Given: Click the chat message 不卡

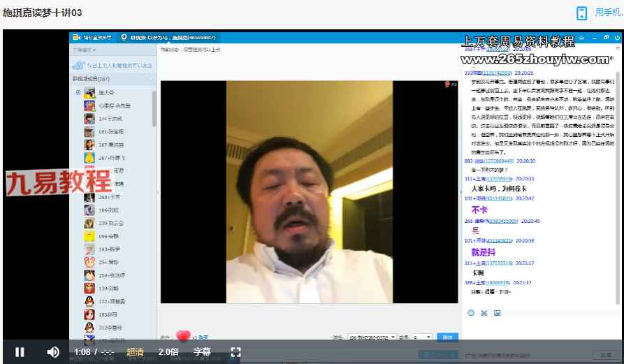Looking at the screenshot, I should click(x=479, y=210).
